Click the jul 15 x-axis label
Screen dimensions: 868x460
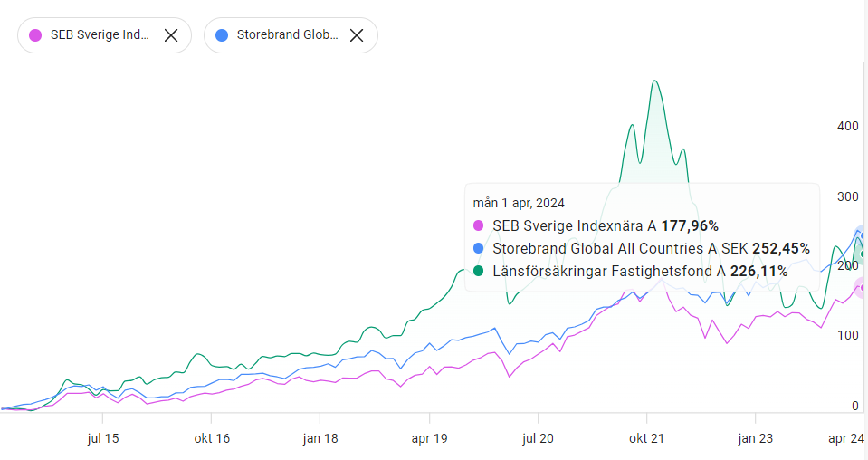pos(102,438)
